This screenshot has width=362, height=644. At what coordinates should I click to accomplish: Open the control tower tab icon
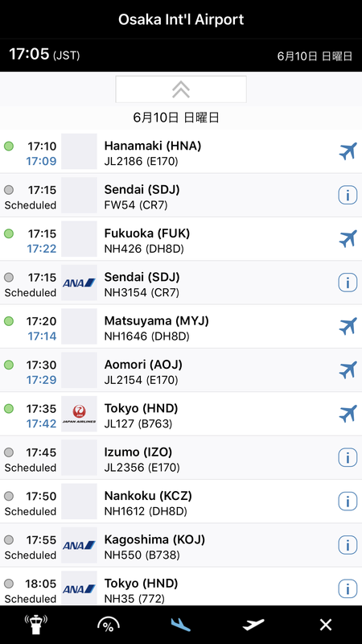[36, 625]
